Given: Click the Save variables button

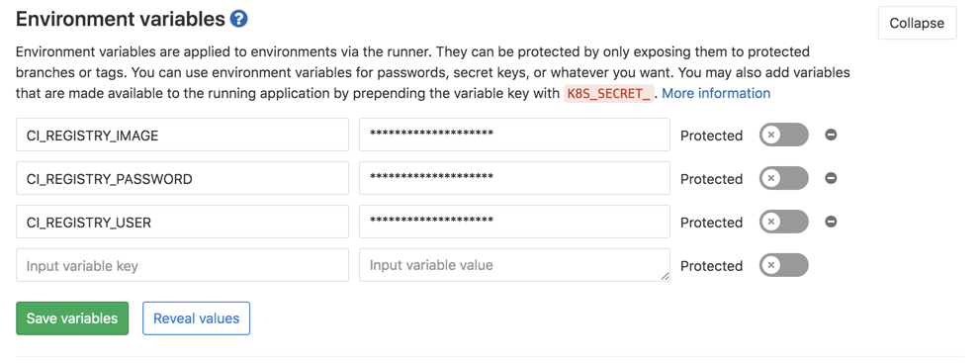Looking at the screenshot, I should pyautogui.click(x=72, y=318).
